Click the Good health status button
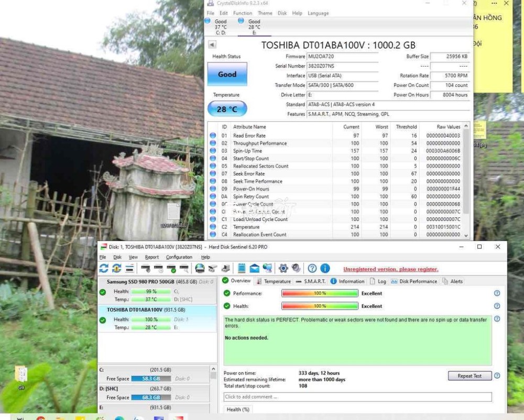 click(x=227, y=74)
